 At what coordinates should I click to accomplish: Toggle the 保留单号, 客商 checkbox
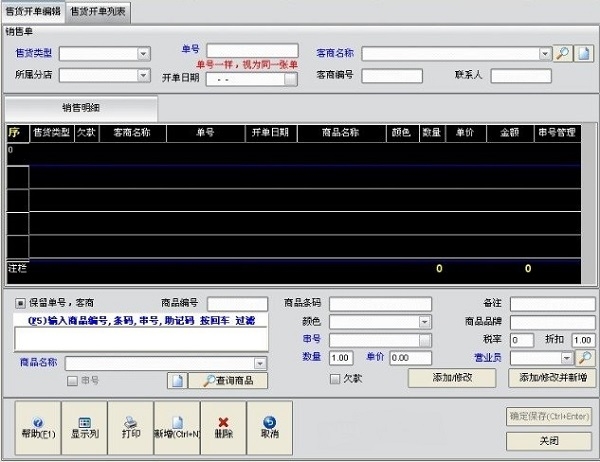[21, 302]
